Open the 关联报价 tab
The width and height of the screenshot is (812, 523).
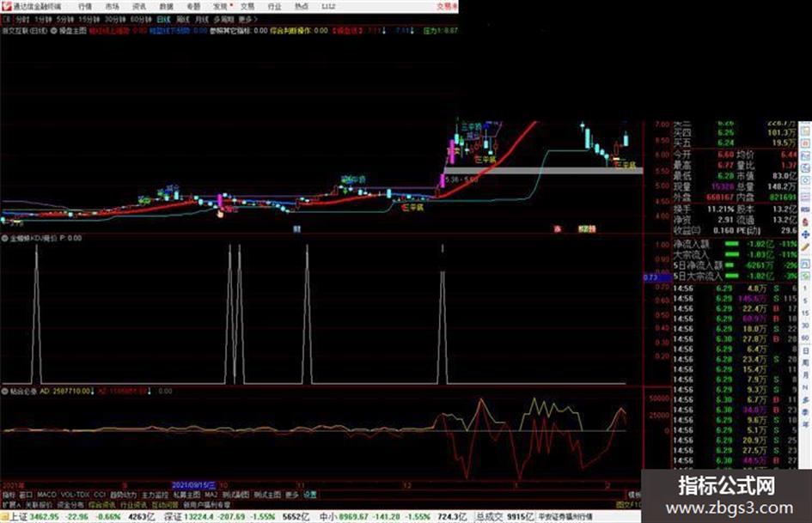39,505
